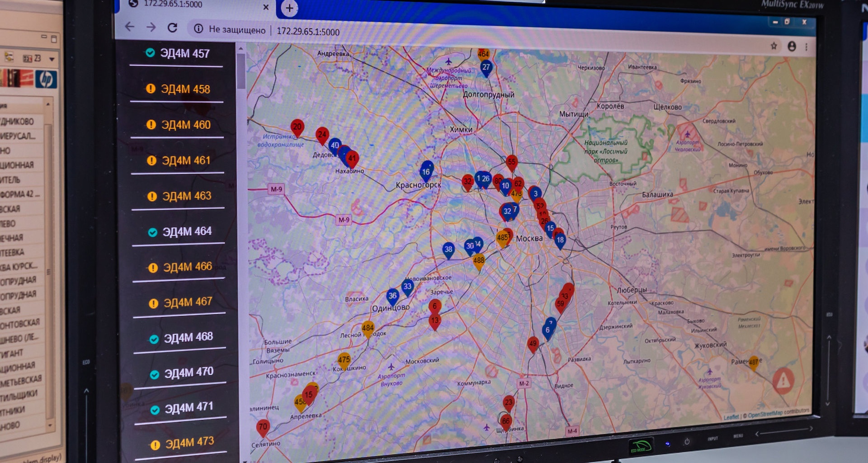This screenshot has width=868, height=463.
Task: Open the browser profile icon
Action: pyautogui.click(x=792, y=46)
